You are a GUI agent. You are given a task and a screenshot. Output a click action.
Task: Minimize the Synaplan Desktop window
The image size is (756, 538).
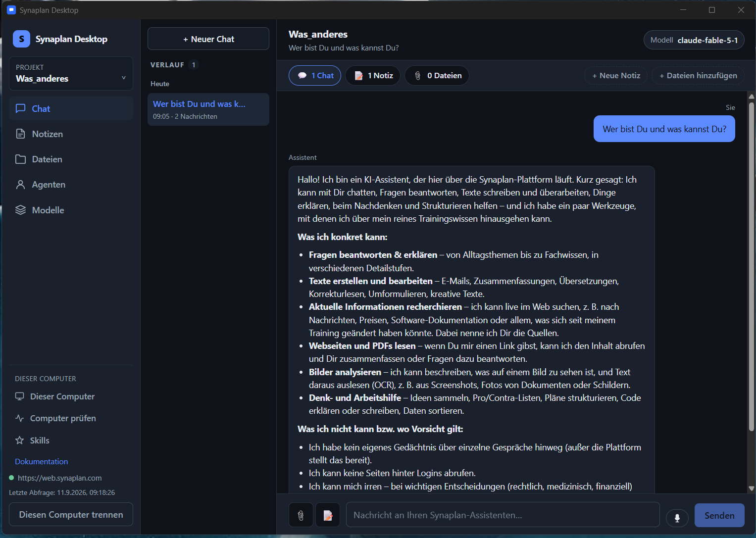[x=683, y=10]
